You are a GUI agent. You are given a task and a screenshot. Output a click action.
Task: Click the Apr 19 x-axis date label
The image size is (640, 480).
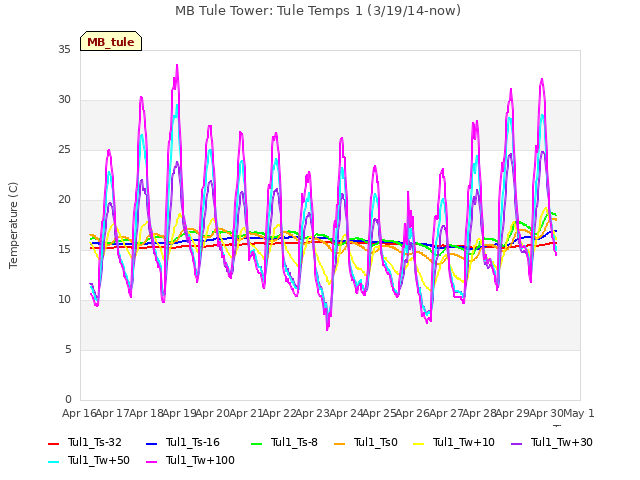(x=180, y=413)
